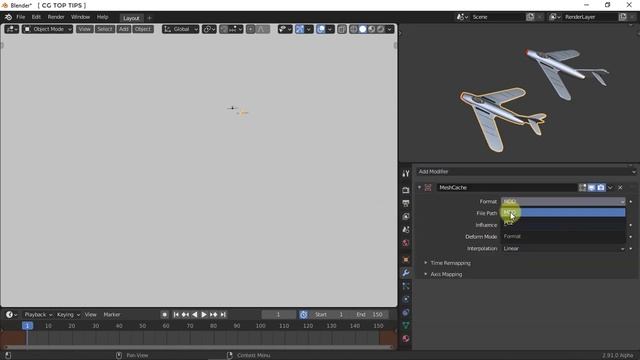640x360 pixels.
Task: Open snapping options dropdown
Action: point(235,29)
